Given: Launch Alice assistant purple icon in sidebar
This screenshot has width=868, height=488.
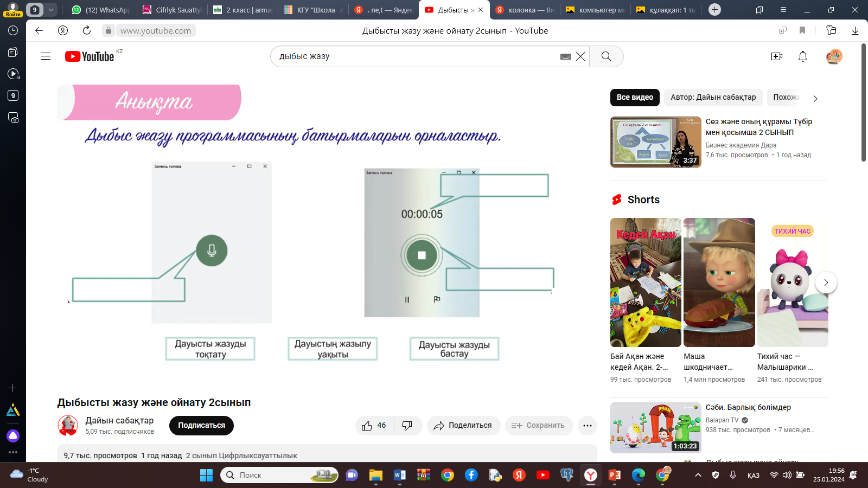Looking at the screenshot, I should 13,435.
